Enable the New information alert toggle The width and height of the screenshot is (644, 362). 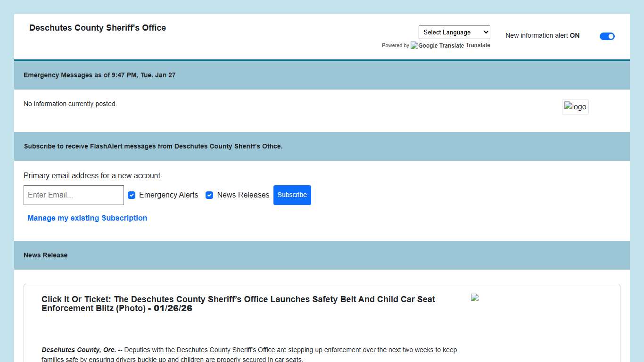[607, 36]
